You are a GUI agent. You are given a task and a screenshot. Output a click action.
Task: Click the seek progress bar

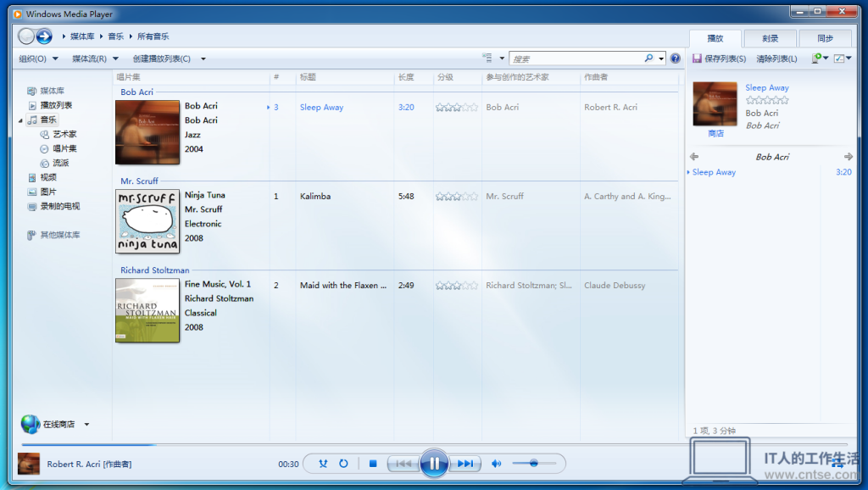coord(434,444)
